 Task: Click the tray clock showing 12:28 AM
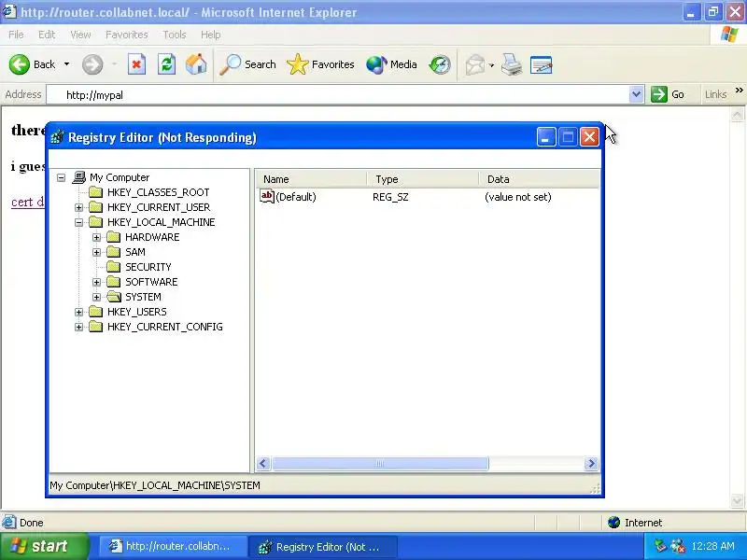(x=712, y=546)
